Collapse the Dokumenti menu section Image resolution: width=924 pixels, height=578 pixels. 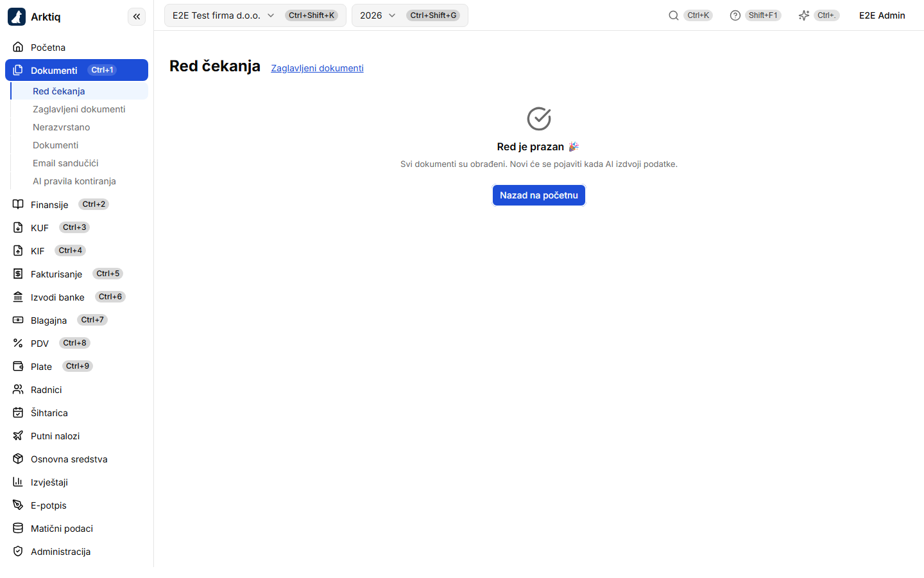[x=76, y=70]
